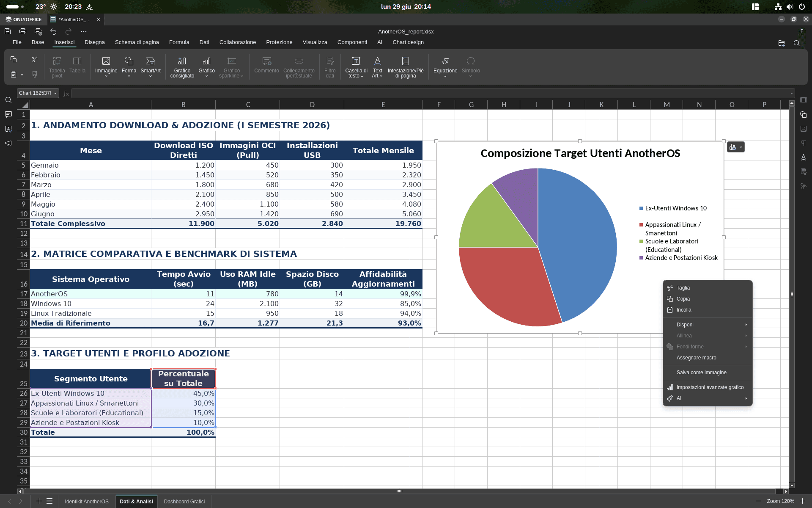The width and height of the screenshot is (812, 508).
Task: Open shape settings in the right sidebar
Action: pos(804,114)
